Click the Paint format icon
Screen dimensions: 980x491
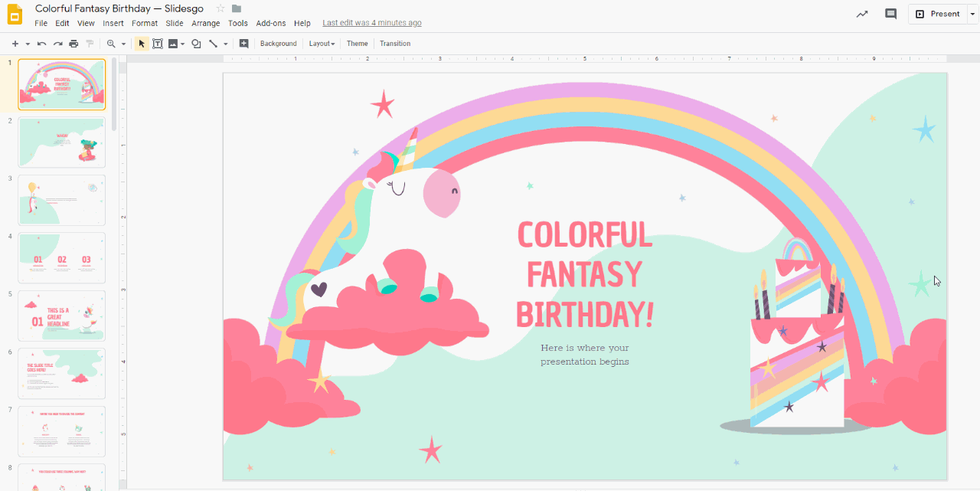click(x=90, y=44)
